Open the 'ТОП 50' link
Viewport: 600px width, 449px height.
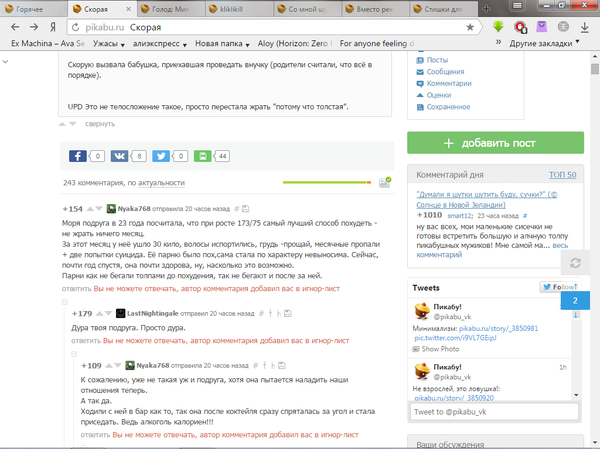click(x=563, y=175)
